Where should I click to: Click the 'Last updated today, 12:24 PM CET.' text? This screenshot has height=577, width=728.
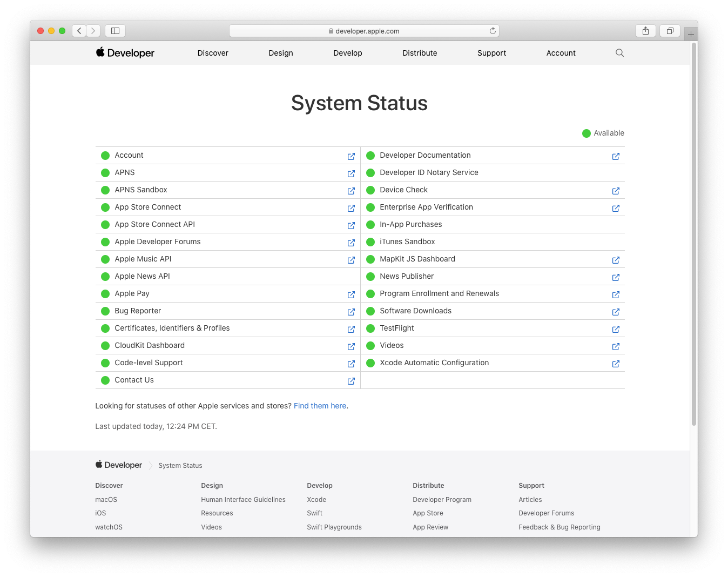click(156, 426)
